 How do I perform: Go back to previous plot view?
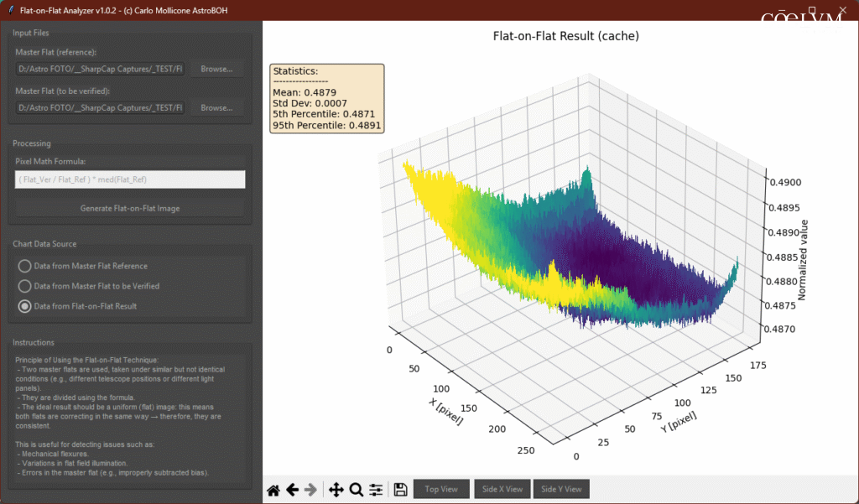(x=293, y=490)
